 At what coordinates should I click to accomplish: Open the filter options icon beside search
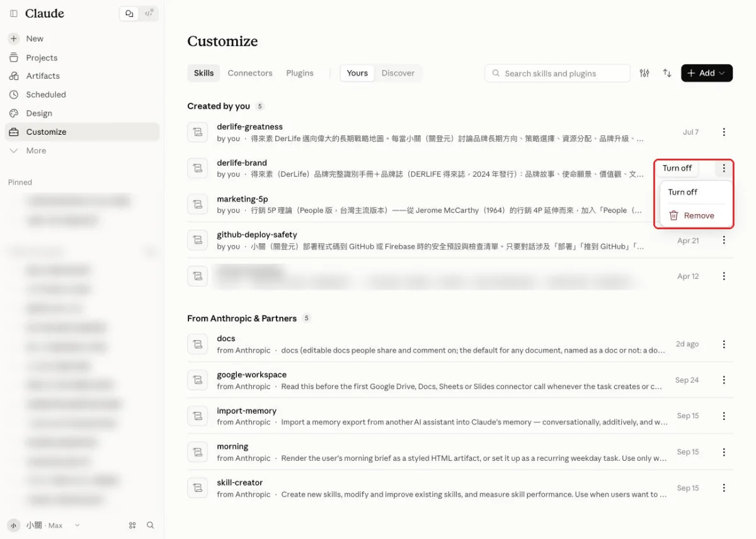[644, 73]
